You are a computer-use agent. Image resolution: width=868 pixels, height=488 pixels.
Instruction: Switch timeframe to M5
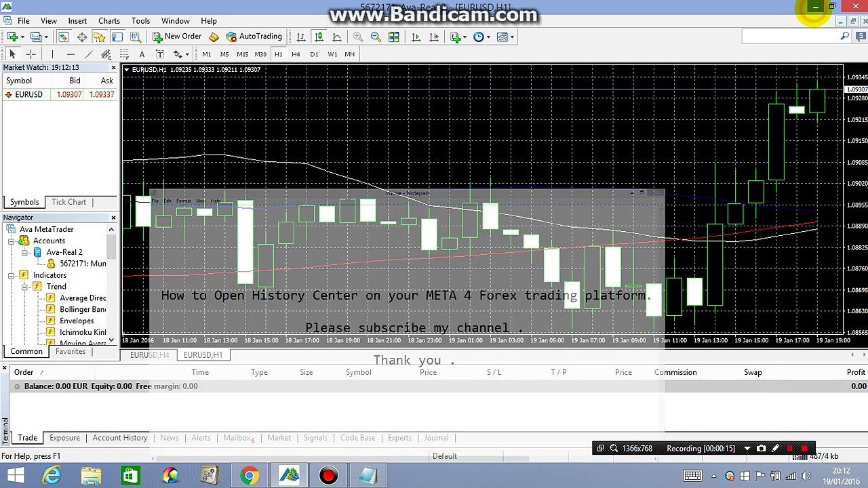[x=224, y=54]
